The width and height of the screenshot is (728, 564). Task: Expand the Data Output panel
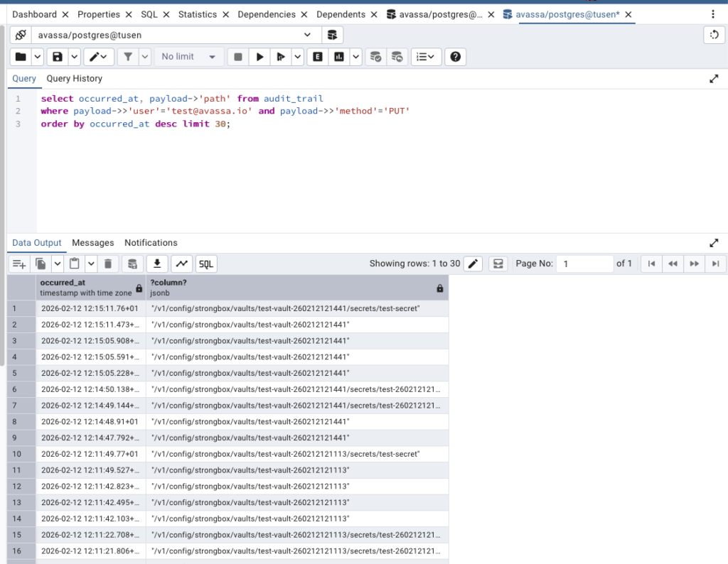point(714,243)
